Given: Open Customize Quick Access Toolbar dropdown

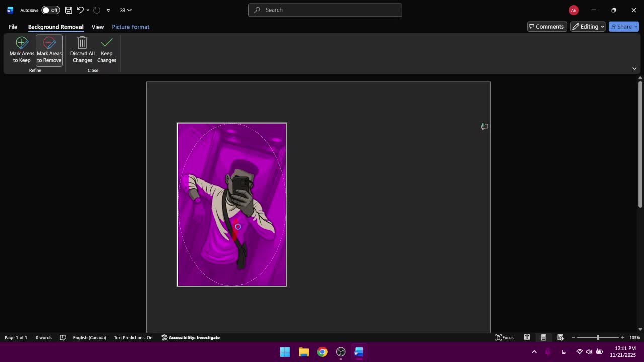Looking at the screenshot, I should click(x=108, y=10).
